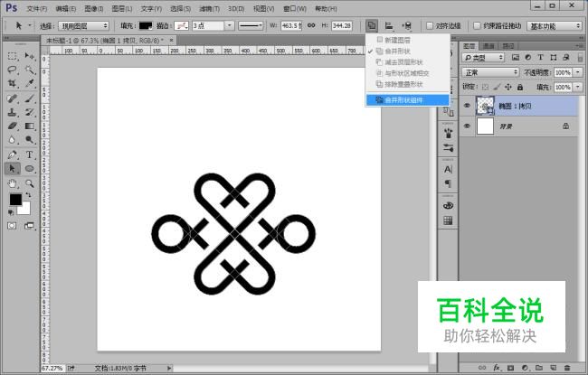Create new group folder icon
The width and height of the screenshot is (588, 375).
[x=539, y=368]
